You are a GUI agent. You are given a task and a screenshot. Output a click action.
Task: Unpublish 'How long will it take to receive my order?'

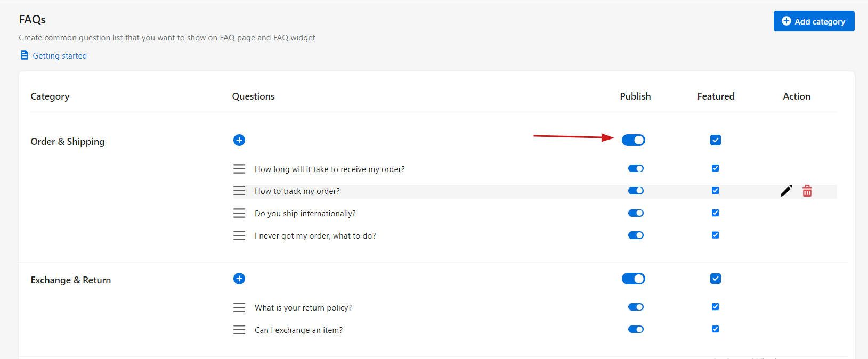click(x=636, y=168)
